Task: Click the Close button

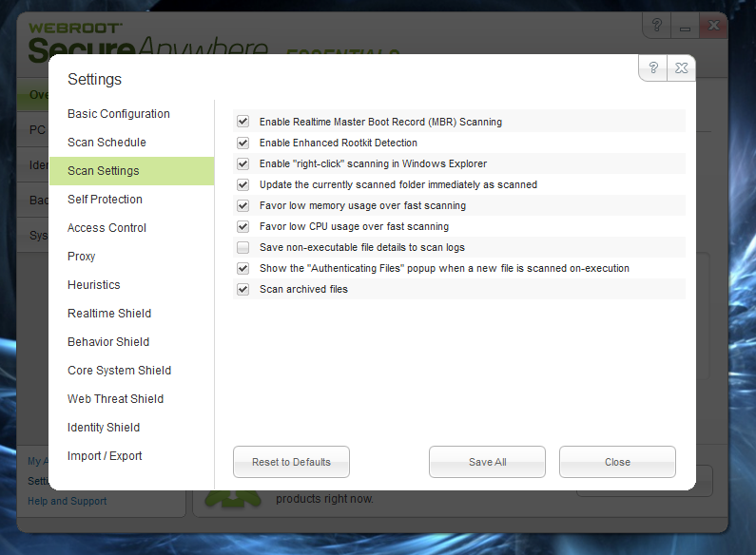Action: tap(617, 462)
